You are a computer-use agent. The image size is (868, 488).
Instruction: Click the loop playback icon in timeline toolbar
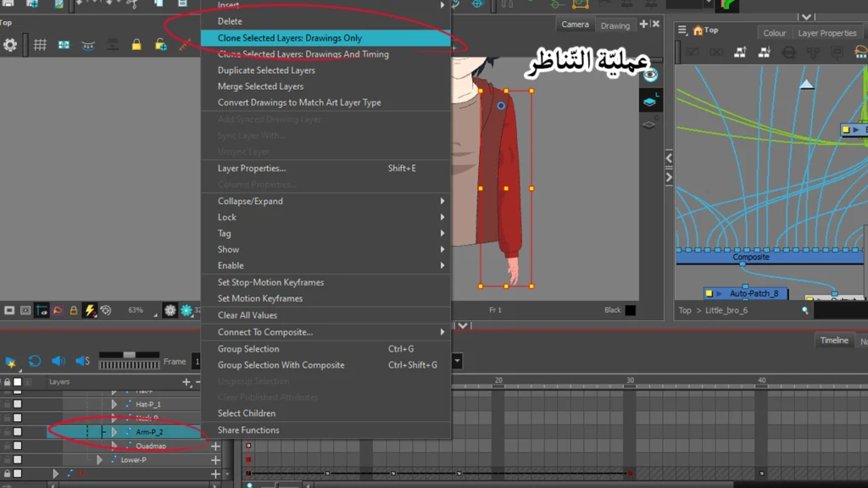pyautogui.click(x=35, y=362)
